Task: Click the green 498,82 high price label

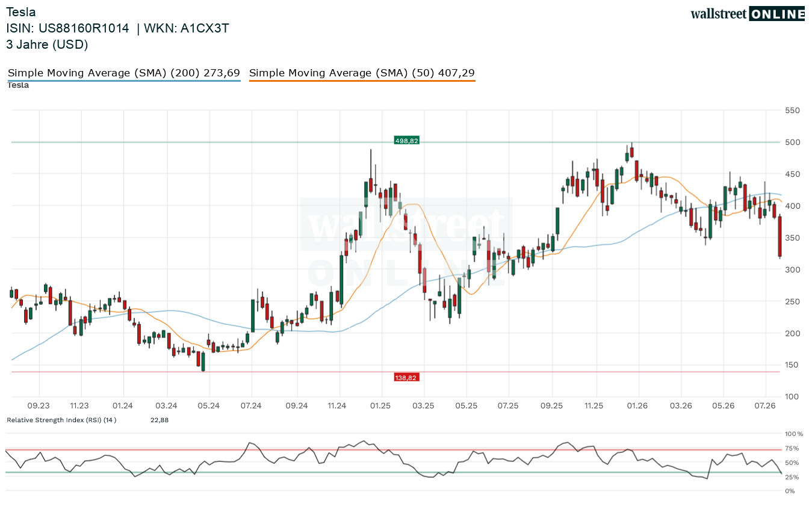Action: coord(406,141)
